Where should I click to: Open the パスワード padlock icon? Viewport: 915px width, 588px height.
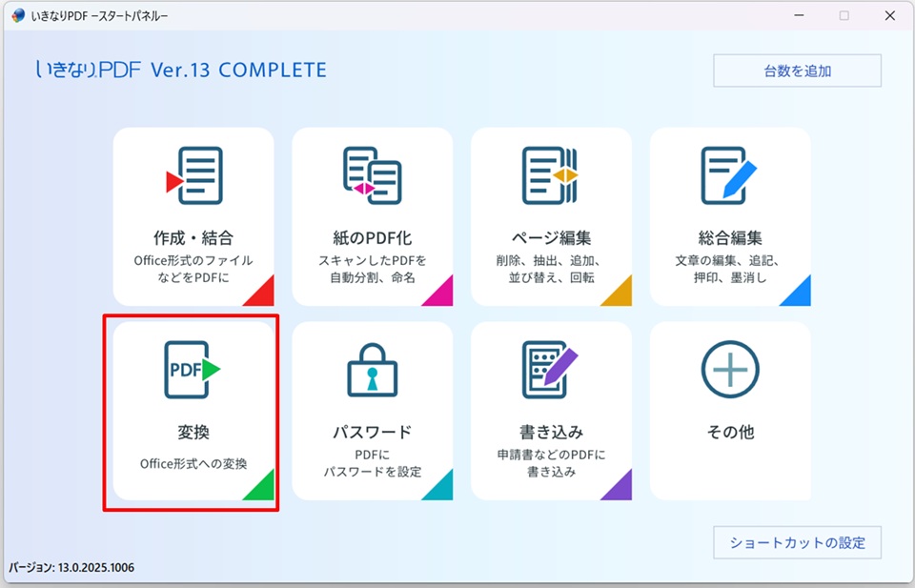coord(372,370)
